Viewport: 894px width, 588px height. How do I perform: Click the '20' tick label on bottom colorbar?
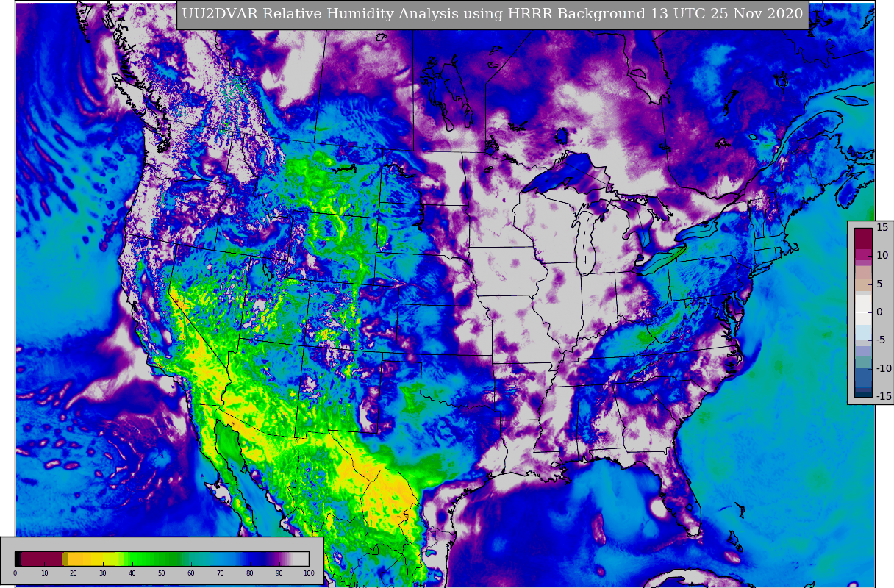click(x=74, y=573)
